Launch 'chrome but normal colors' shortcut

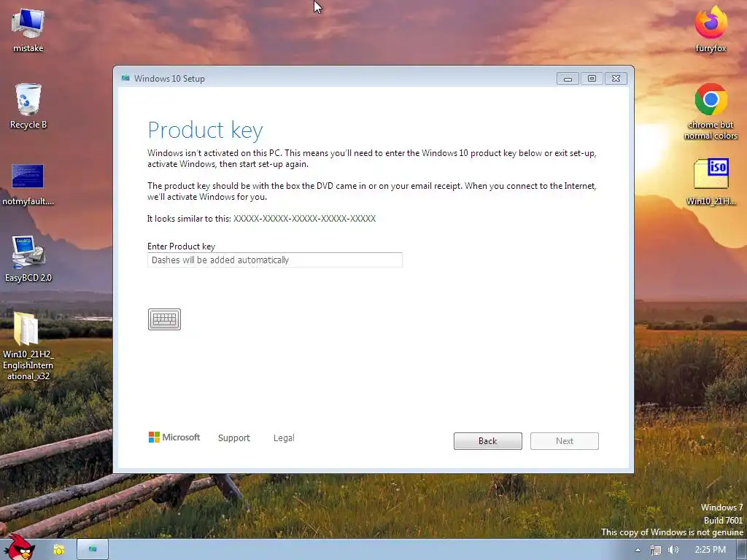[711, 111]
